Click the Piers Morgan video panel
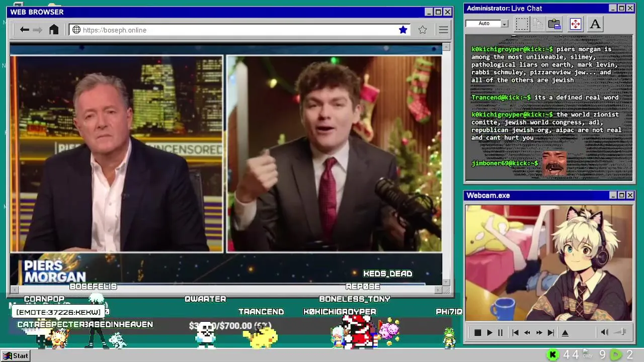The image size is (644, 362). (x=116, y=153)
